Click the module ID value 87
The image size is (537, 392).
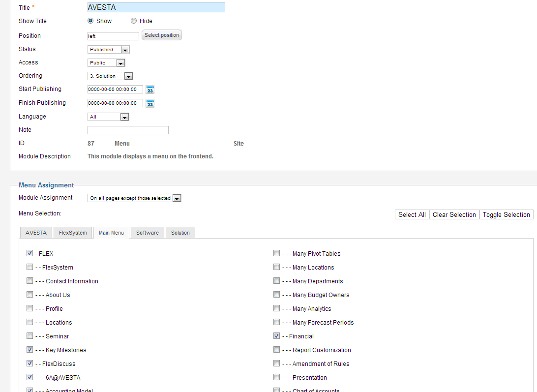[x=91, y=144]
